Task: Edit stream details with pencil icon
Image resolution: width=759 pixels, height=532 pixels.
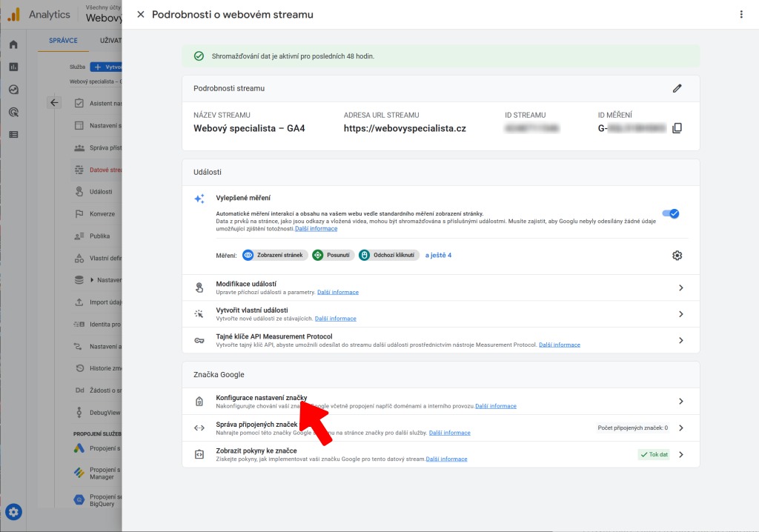Action: (x=677, y=87)
